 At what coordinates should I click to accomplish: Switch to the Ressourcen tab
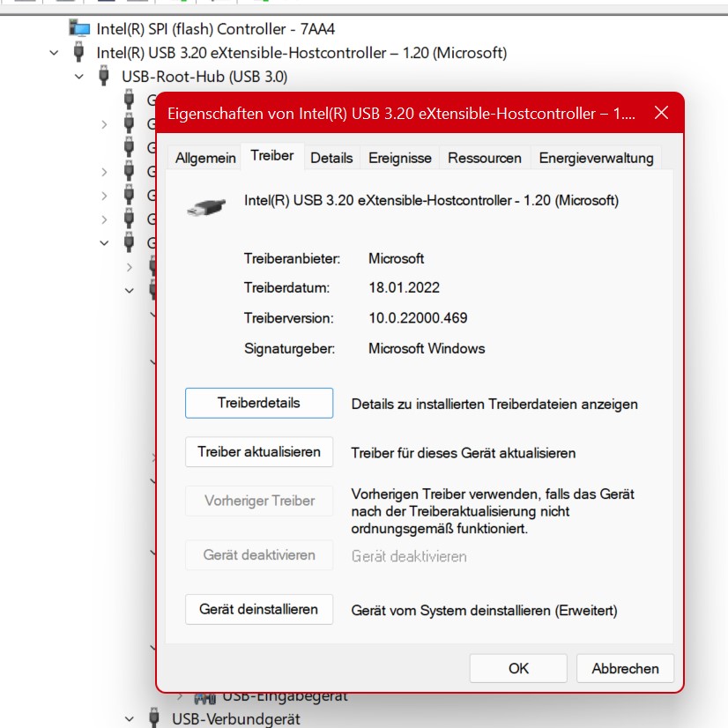click(x=484, y=158)
